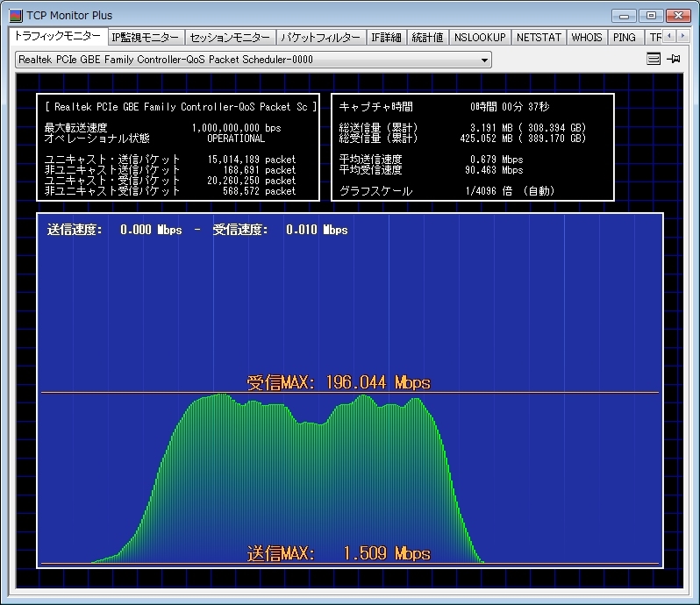Switch to the NETSTAT tab

point(538,38)
